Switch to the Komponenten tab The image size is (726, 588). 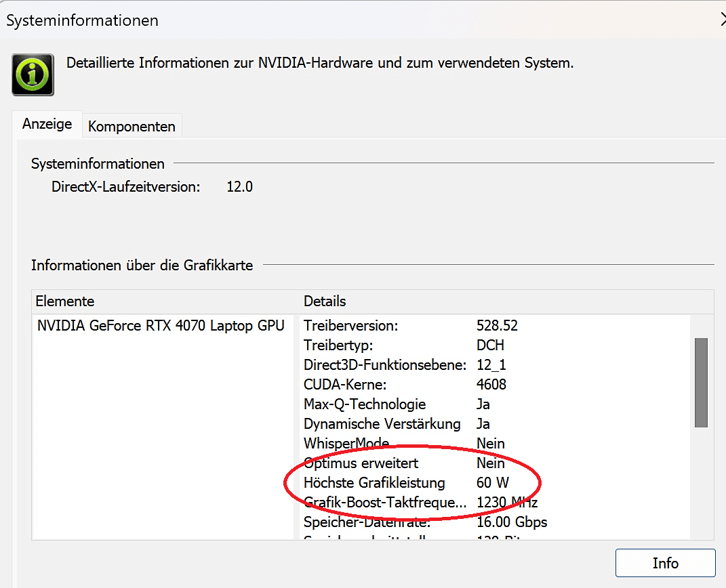coord(132,126)
